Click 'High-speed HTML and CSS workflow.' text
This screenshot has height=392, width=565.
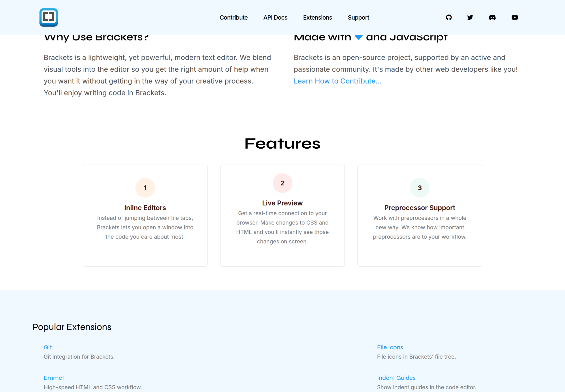pos(93,387)
